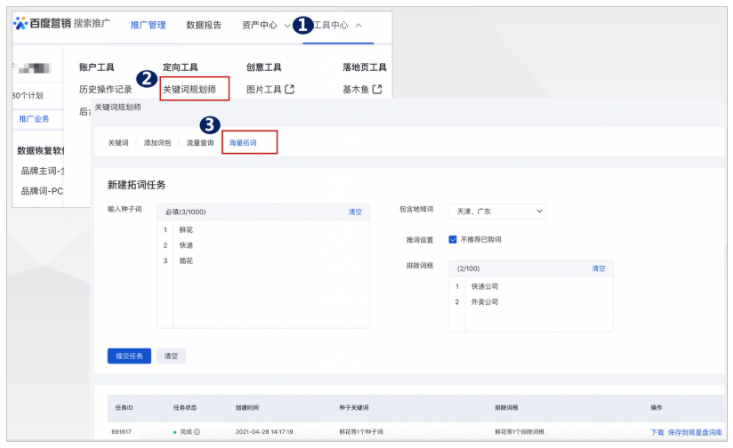
Task: Open 数据报告 in top navigation
Action: click(x=204, y=25)
